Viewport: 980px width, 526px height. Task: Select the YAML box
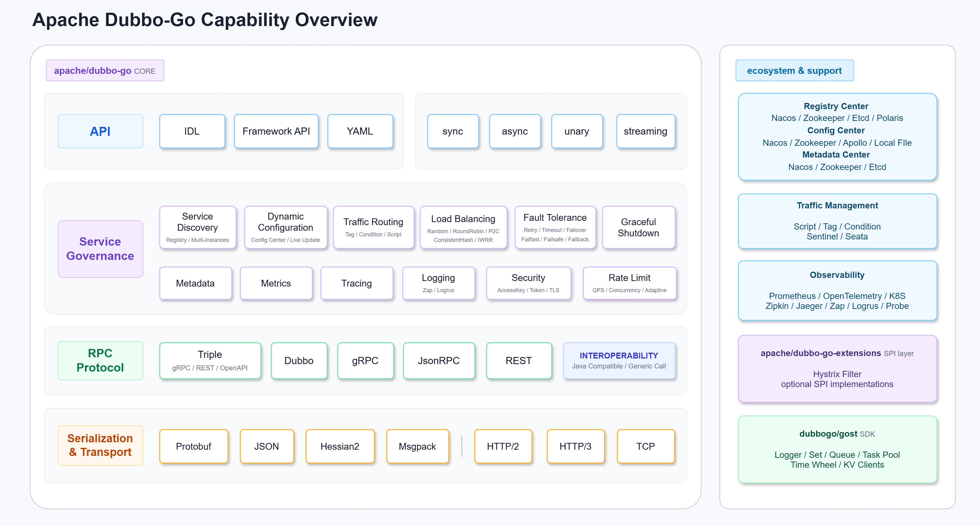(360, 131)
